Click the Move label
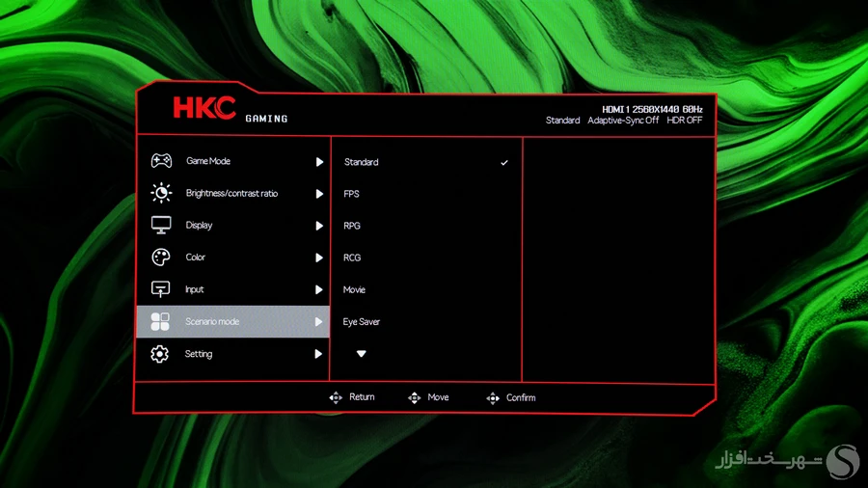 [438, 397]
